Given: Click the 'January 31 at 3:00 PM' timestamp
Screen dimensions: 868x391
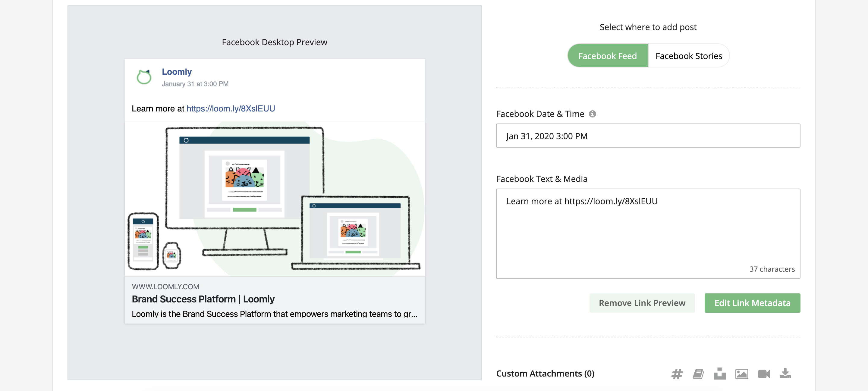Looking at the screenshot, I should point(195,84).
